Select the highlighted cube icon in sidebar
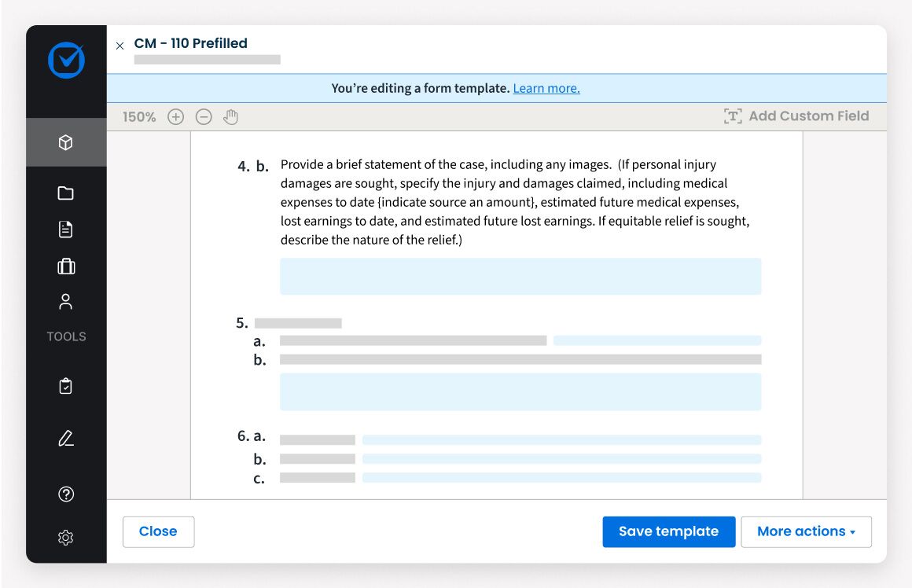 tap(66, 142)
